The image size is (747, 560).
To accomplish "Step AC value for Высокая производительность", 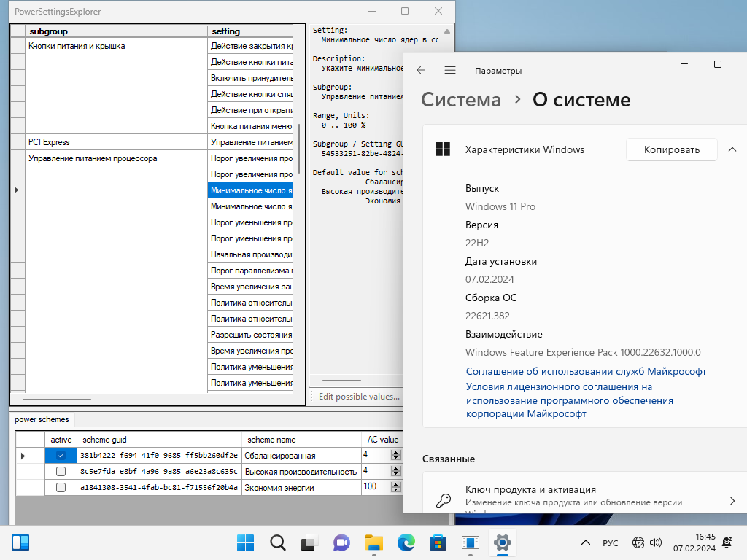I will tap(395, 472).
